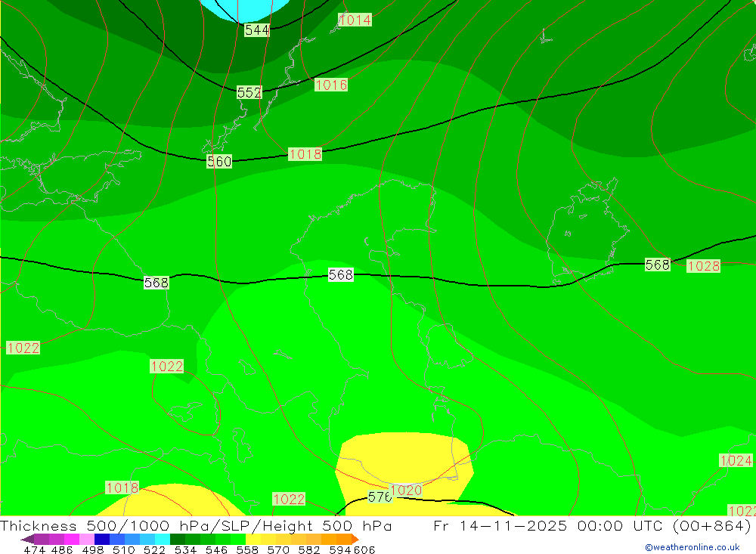Click the 486 legend value
Screen dimensions: 756x554
[62, 549]
